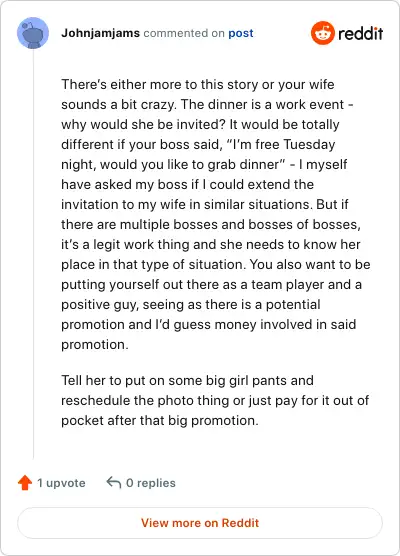
Task: Click the "commented on" gray text
Action: tap(184, 33)
